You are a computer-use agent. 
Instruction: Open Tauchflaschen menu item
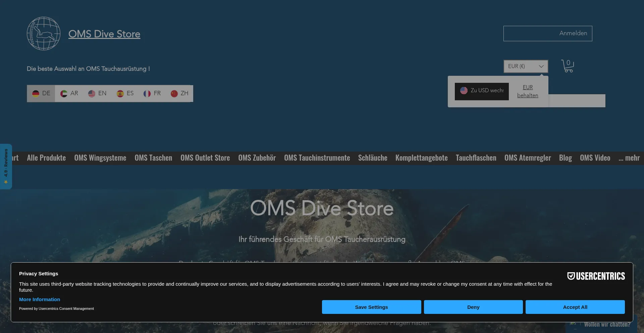coord(476,158)
